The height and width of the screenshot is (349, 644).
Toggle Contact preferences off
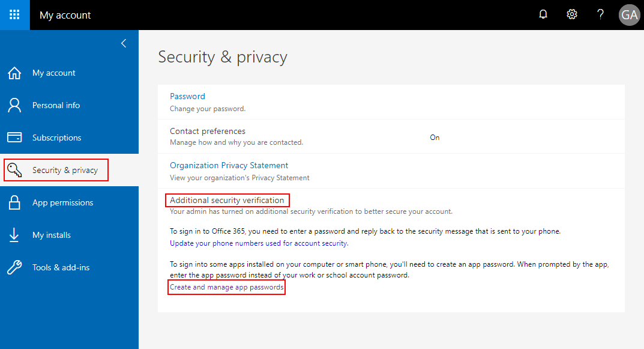435,137
